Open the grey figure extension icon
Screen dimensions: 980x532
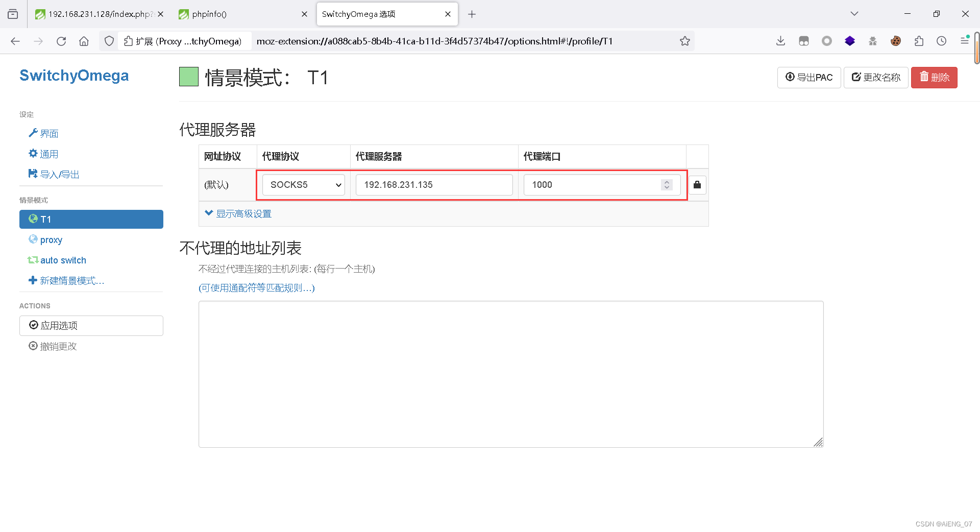[x=873, y=41]
